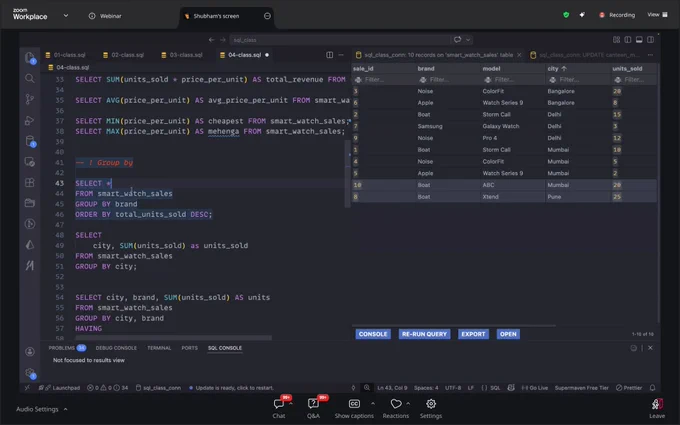Click the results horizontal scrollbar
Viewport: 680px width, 425px height.
click(454, 325)
